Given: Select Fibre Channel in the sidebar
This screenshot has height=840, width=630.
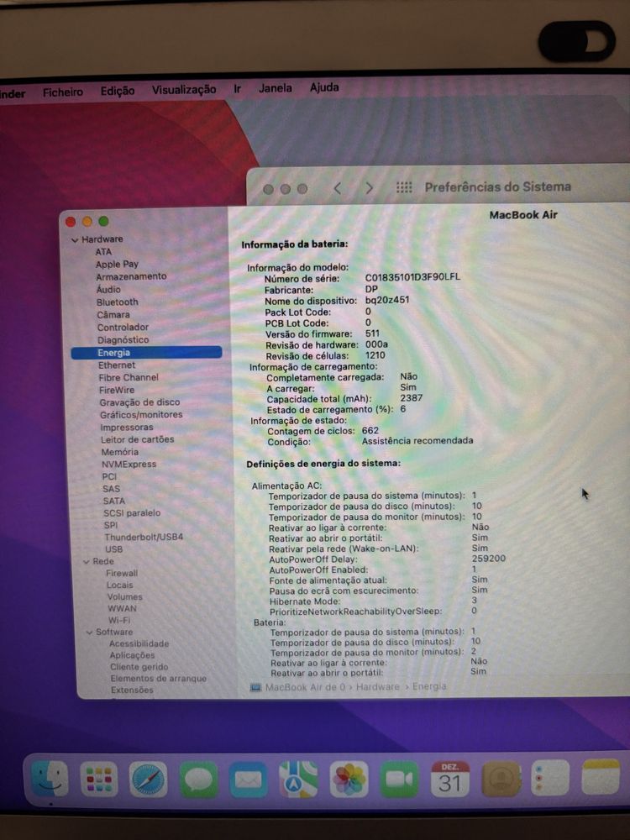Looking at the screenshot, I should point(129,378).
